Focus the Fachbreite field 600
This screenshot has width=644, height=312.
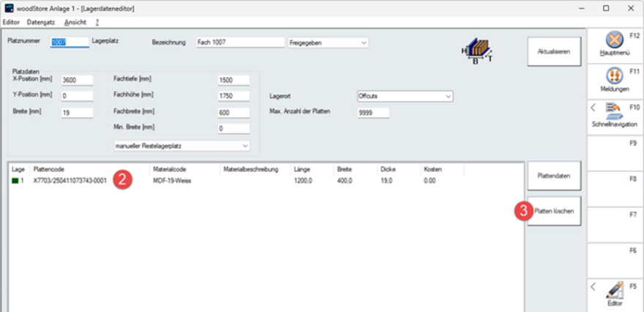pyautogui.click(x=233, y=113)
